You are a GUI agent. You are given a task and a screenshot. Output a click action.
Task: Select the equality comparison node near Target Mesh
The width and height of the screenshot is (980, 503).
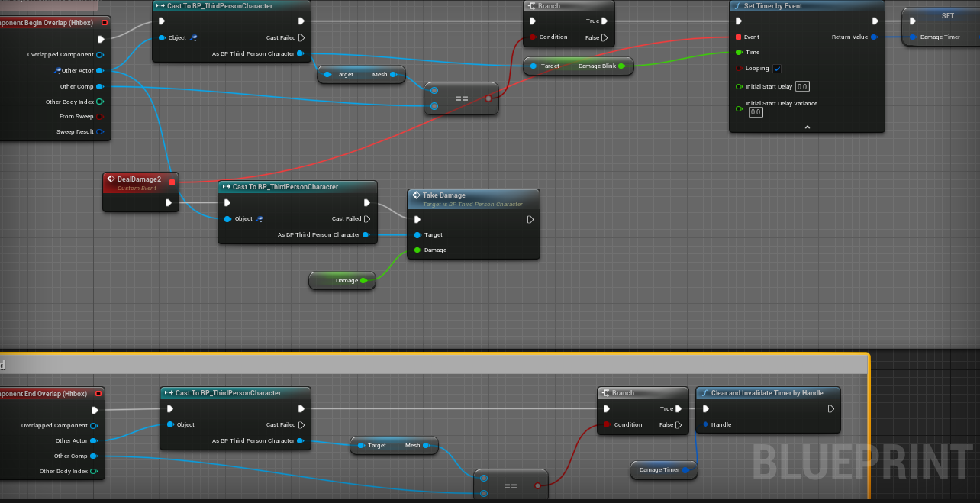[461, 98]
